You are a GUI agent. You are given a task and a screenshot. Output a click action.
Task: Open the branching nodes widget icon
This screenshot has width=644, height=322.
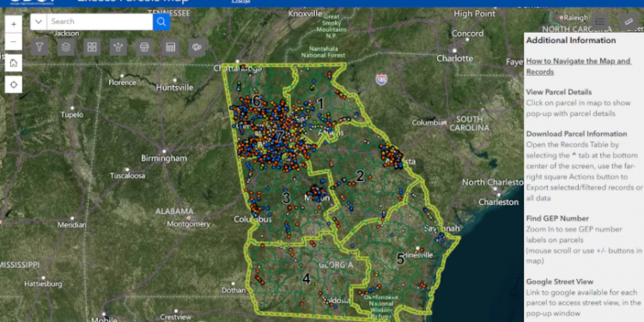click(x=118, y=47)
